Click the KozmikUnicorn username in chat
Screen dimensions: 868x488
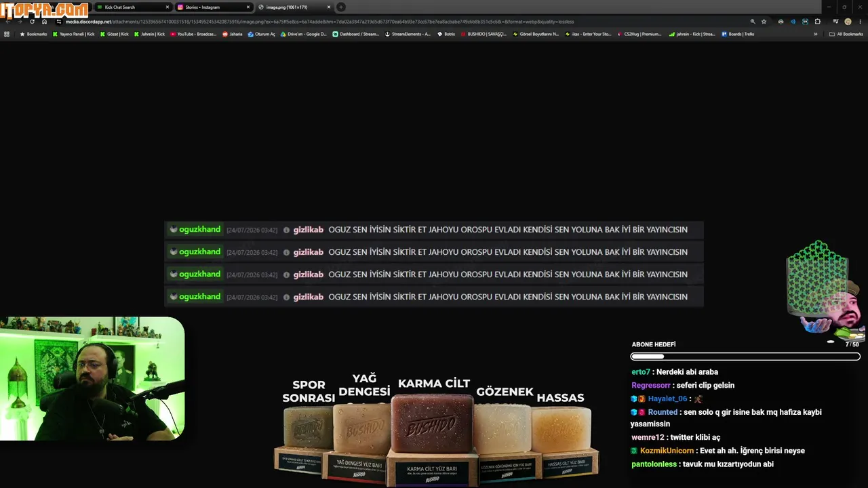[x=667, y=451]
